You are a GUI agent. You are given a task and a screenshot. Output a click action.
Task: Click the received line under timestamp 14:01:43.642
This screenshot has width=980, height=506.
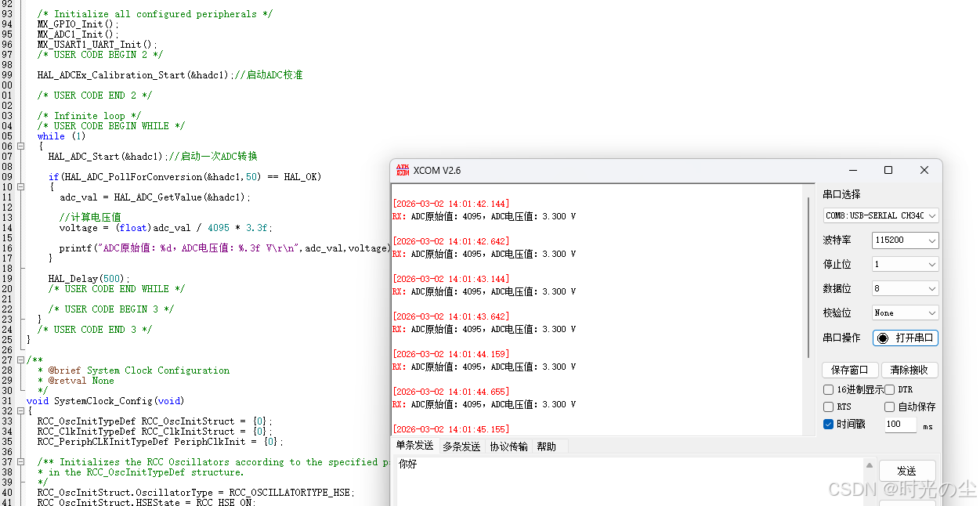click(x=484, y=329)
